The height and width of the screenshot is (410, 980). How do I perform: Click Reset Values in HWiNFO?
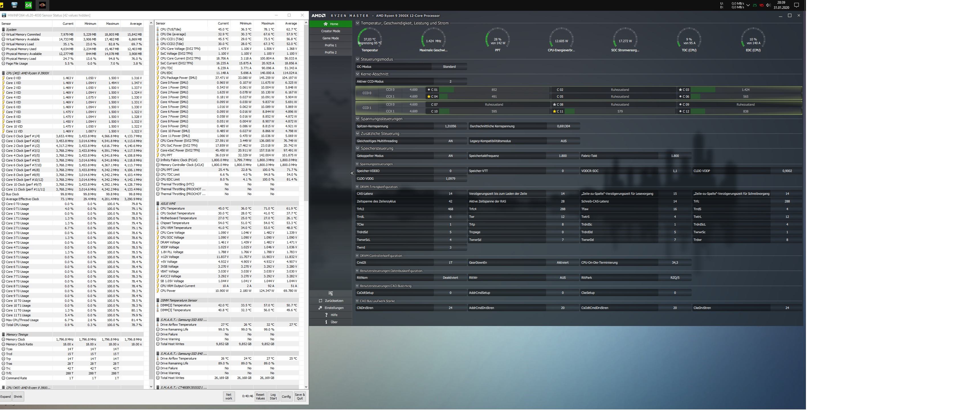tap(260, 396)
